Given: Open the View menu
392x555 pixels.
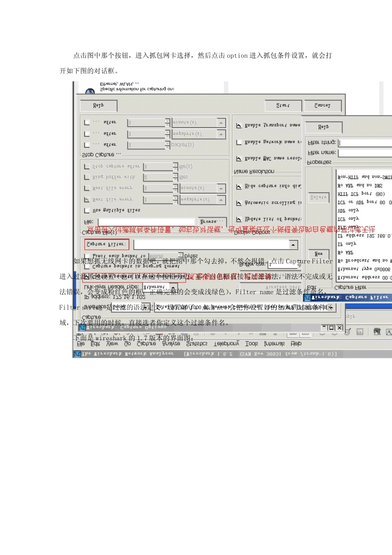Looking at the screenshot, I should 112,344.
